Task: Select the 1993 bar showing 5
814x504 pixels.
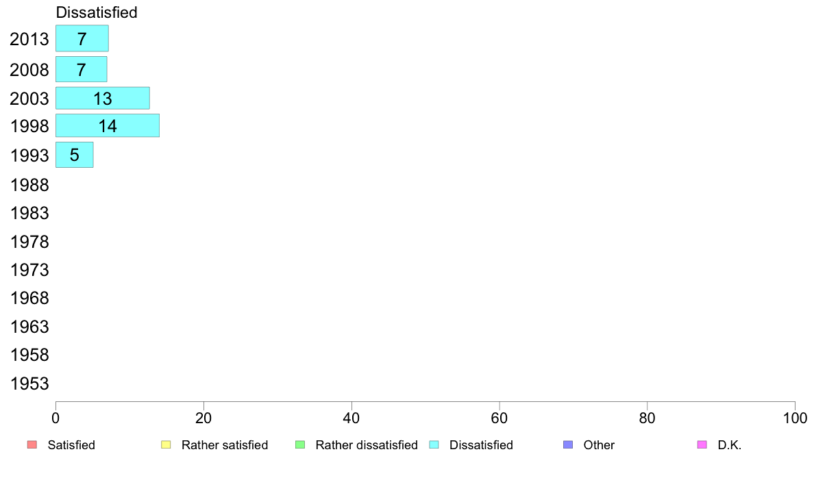Action: click(x=74, y=155)
